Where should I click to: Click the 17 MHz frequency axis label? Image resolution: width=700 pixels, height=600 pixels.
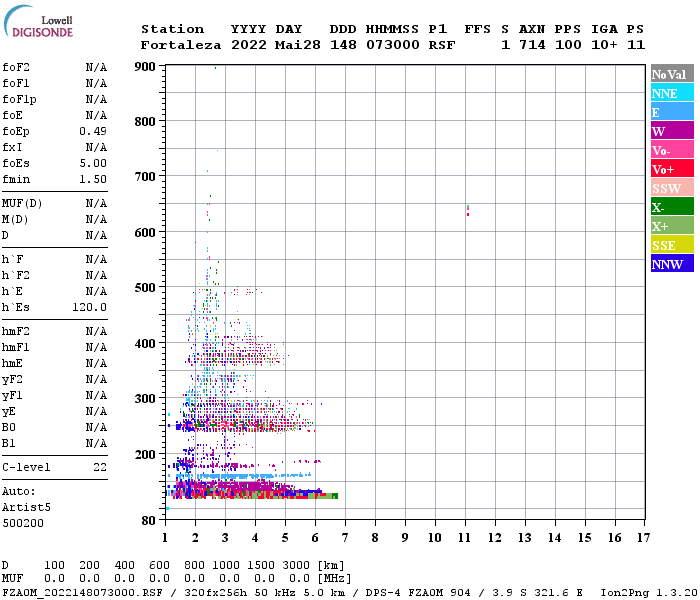click(644, 538)
